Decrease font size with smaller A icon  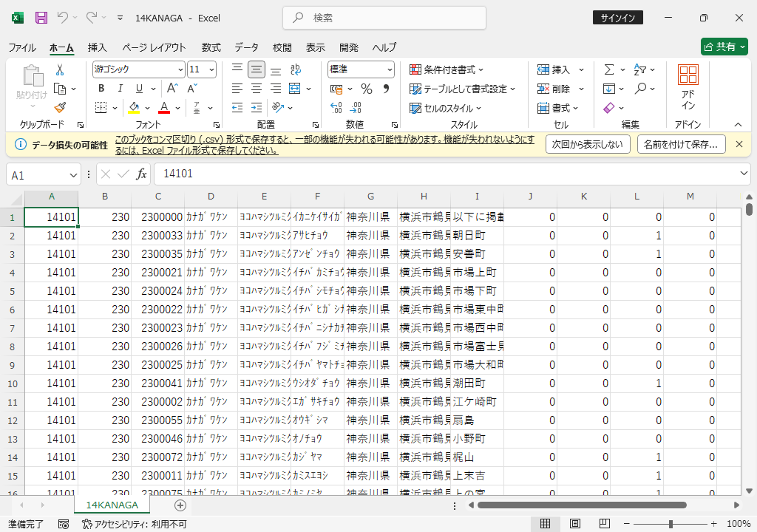click(192, 89)
